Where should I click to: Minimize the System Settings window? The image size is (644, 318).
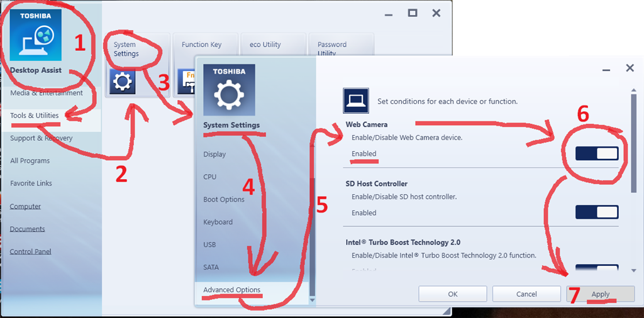tap(606, 70)
